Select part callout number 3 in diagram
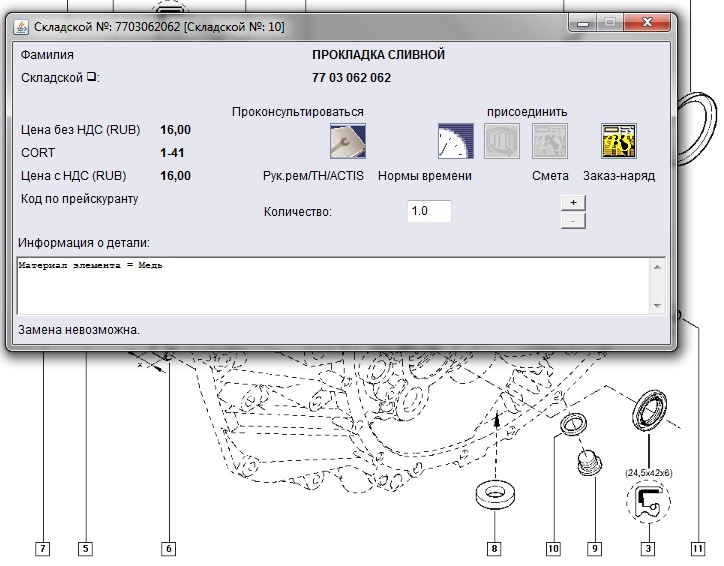Viewport: 724px width, 566px height. point(648,548)
